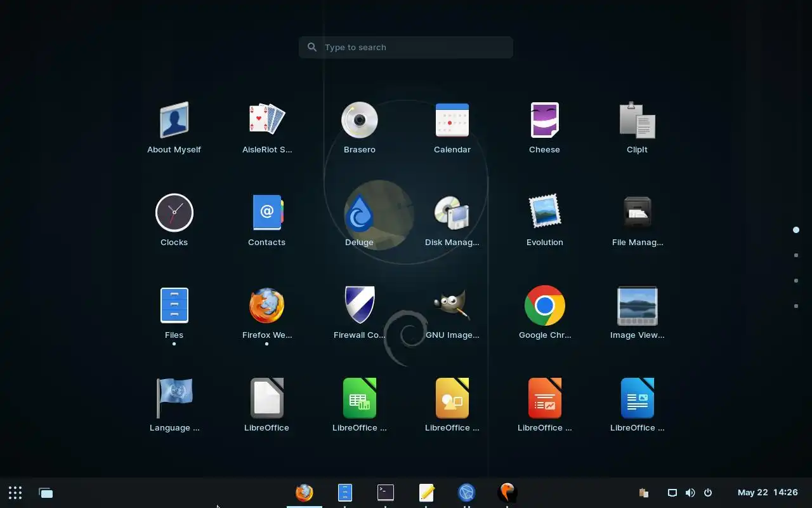Open the Files app in grid
This screenshot has width=812, height=508.
coord(174,313)
